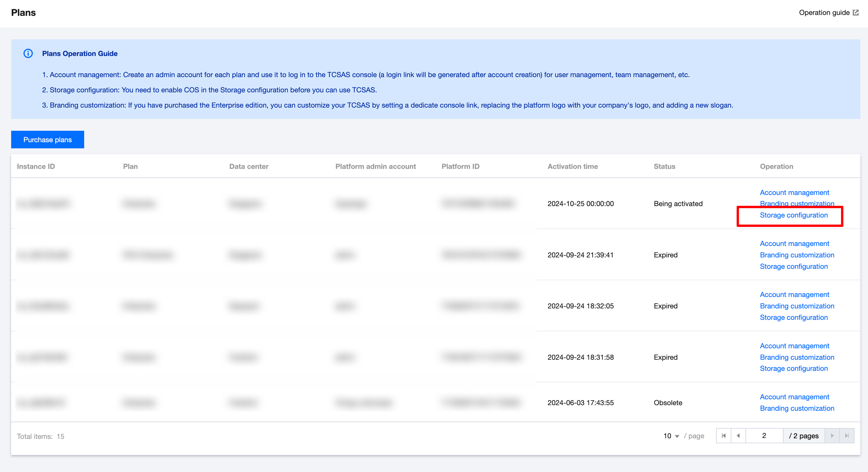
Task: Open Account management for 18:31:58 expired plan
Action: point(794,346)
